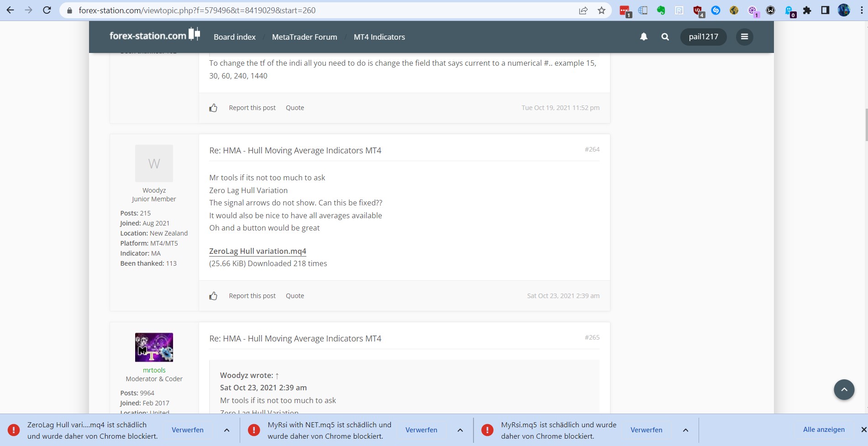The width and height of the screenshot is (868, 446).
Task: Click the Woodyz avatar thumbnail
Action: 154,163
